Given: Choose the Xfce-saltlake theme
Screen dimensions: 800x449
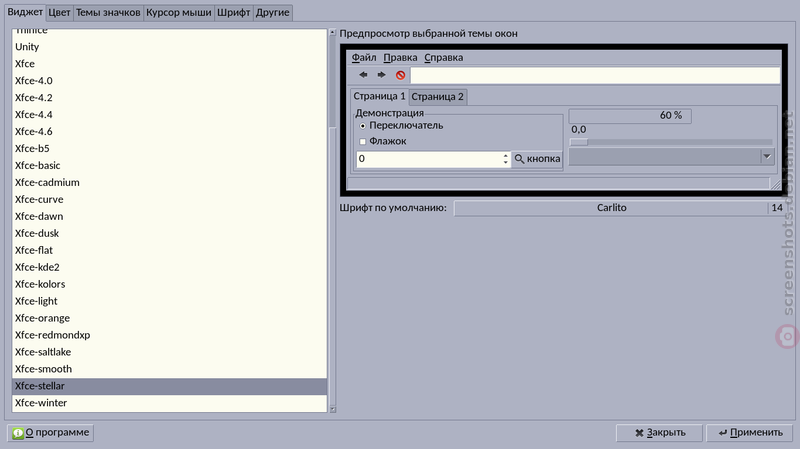Looking at the screenshot, I should tap(169, 352).
